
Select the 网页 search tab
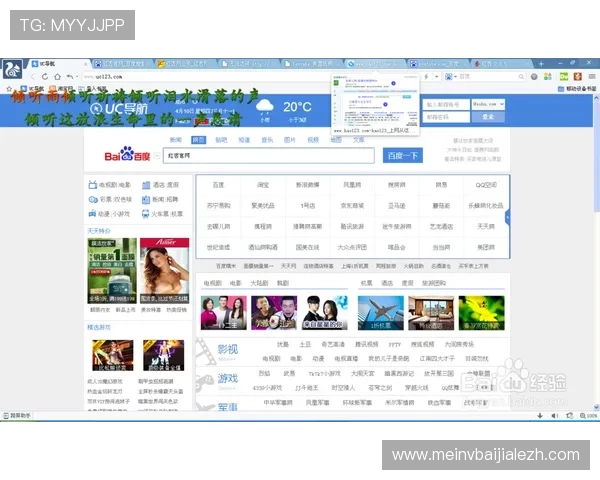pos(198,140)
